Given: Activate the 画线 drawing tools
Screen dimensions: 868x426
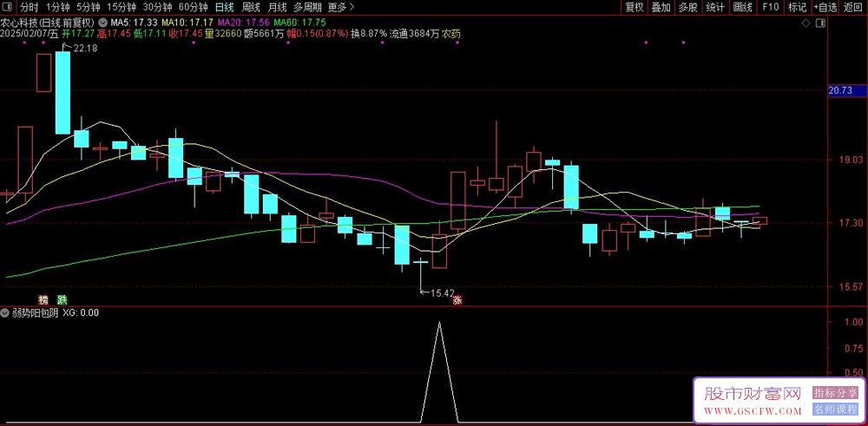Looking at the screenshot, I should 742,7.
